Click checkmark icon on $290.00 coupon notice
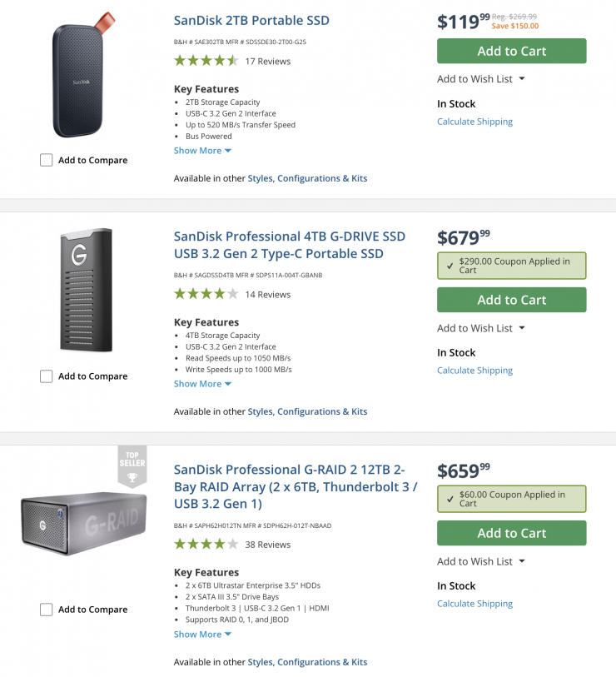The width and height of the screenshot is (616, 677). pos(450,266)
